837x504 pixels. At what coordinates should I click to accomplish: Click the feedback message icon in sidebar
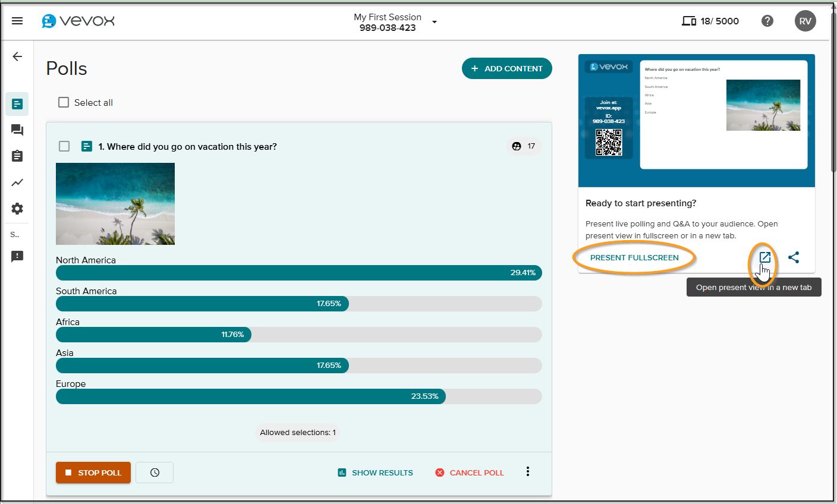(17, 256)
